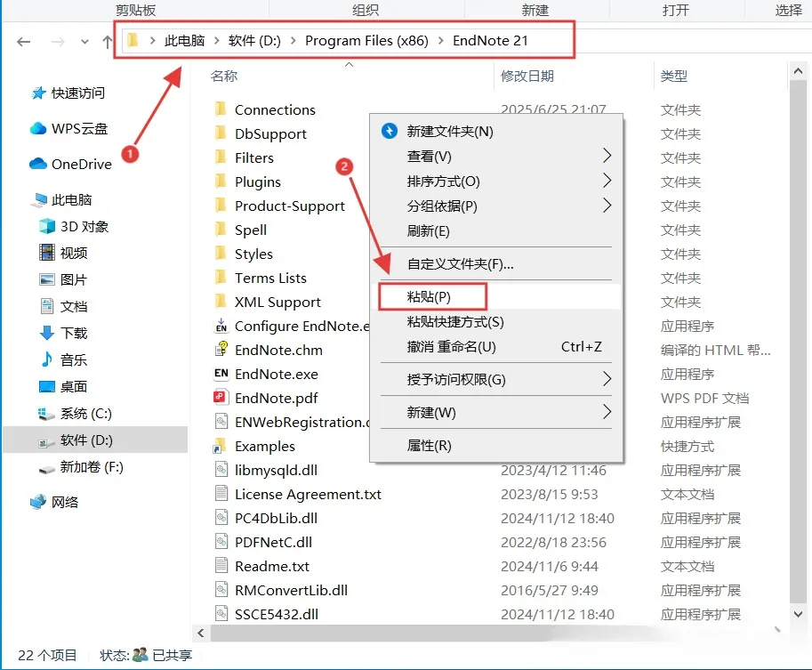
Task: Click vertical scrollbar down arrow
Action: click(x=798, y=614)
